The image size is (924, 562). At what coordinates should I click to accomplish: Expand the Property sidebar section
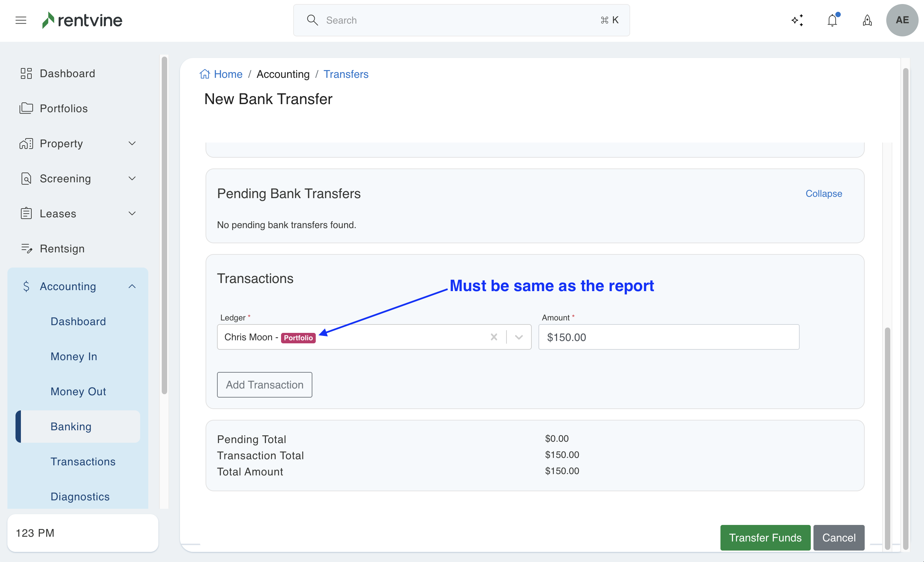(x=132, y=144)
